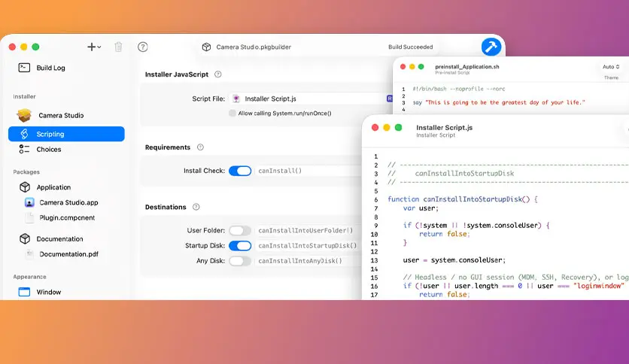The image size is (629, 364).
Task: Click the say line in preinstall script
Action: tap(499, 102)
